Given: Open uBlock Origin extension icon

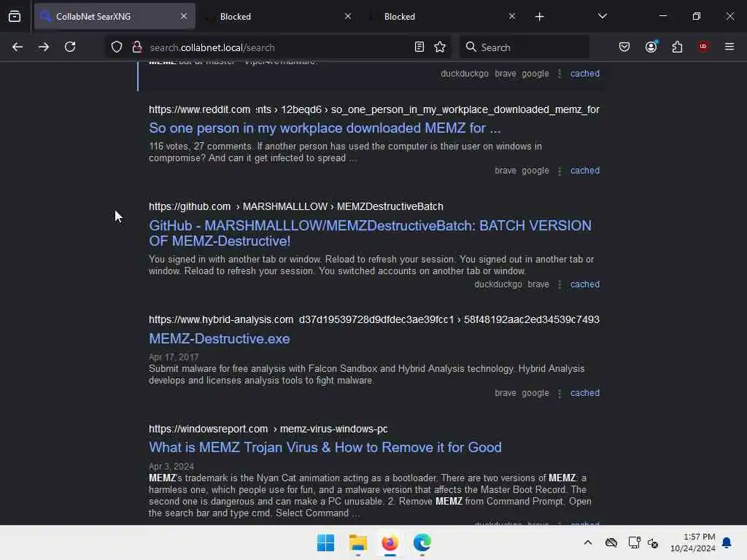Looking at the screenshot, I should (703, 47).
